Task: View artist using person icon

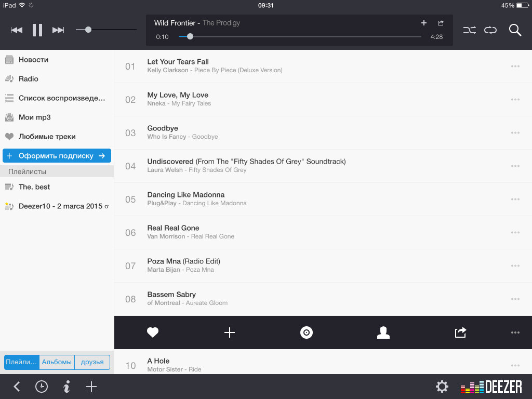Action: tap(383, 332)
